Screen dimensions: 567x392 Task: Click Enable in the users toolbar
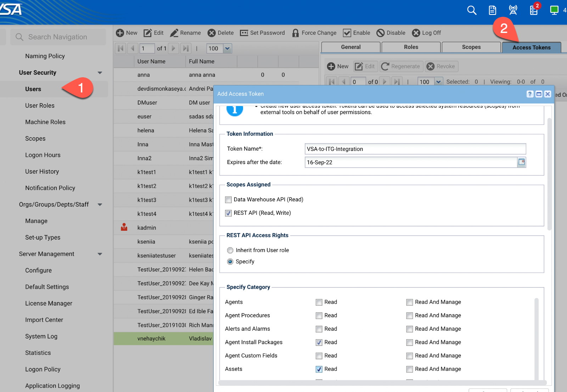pos(357,33)
